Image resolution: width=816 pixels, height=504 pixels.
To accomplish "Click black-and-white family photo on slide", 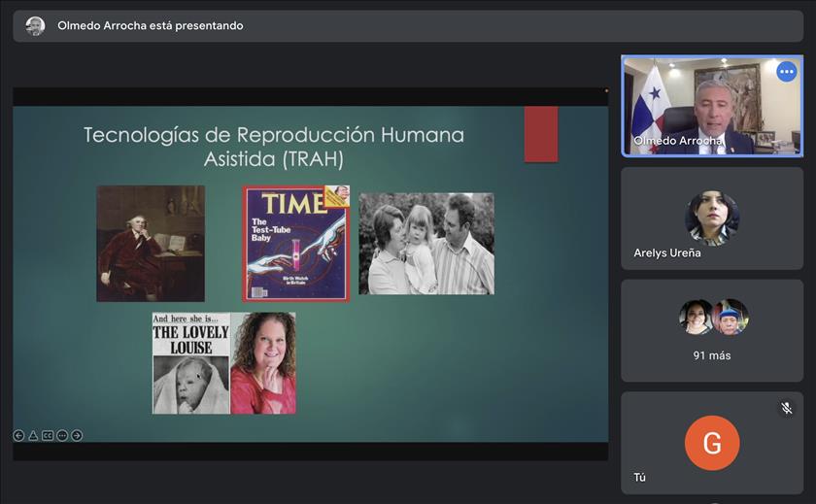I will pyautogui.click(x=426, y=244).
